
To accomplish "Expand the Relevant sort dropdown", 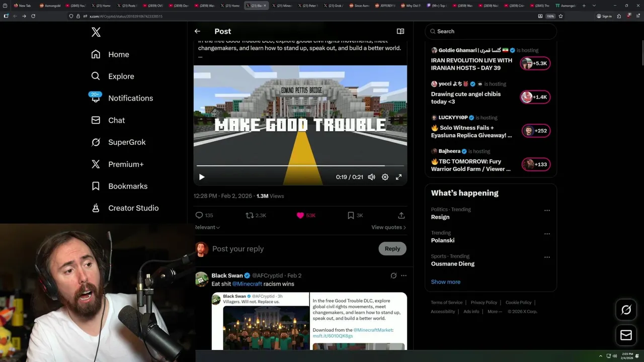I will coord(207,227).
